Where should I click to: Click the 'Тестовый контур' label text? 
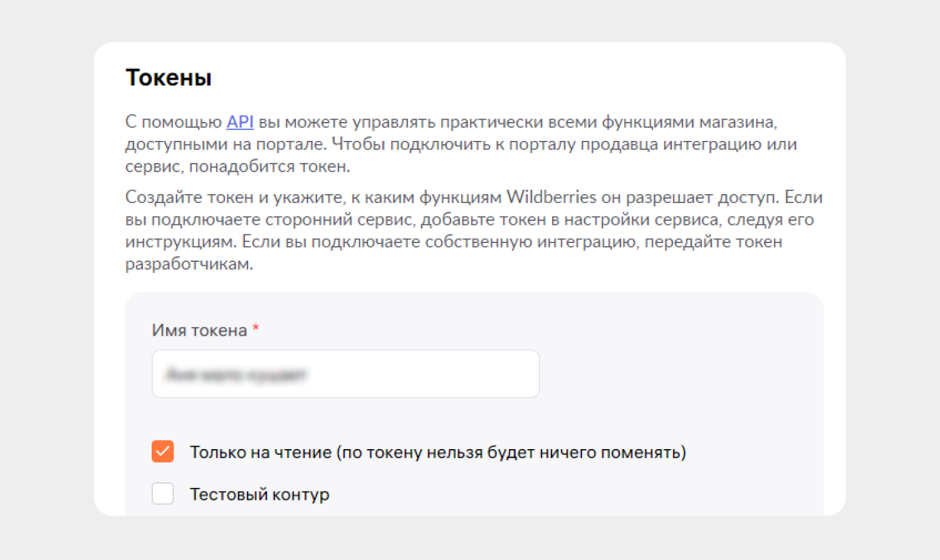click(x=259, y=494)
